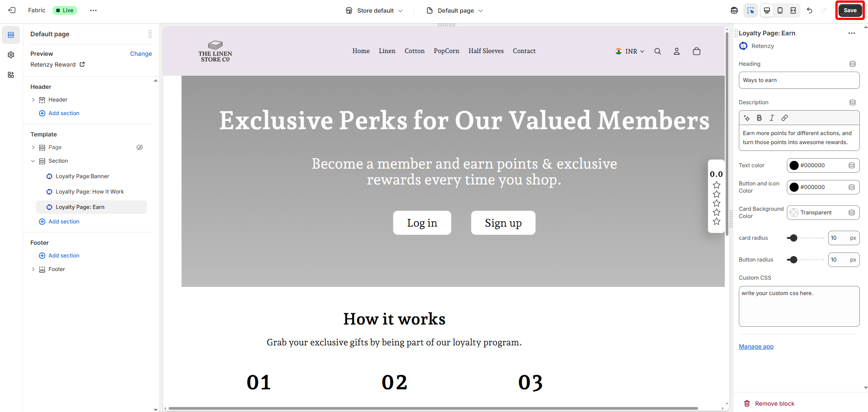
Task: Click the bold formatting icon
Action: [759, 118]
